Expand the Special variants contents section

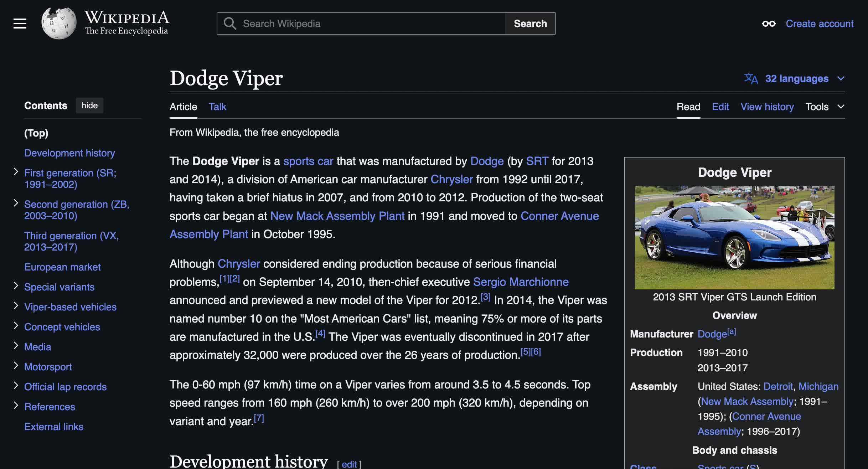click(16, 287)
